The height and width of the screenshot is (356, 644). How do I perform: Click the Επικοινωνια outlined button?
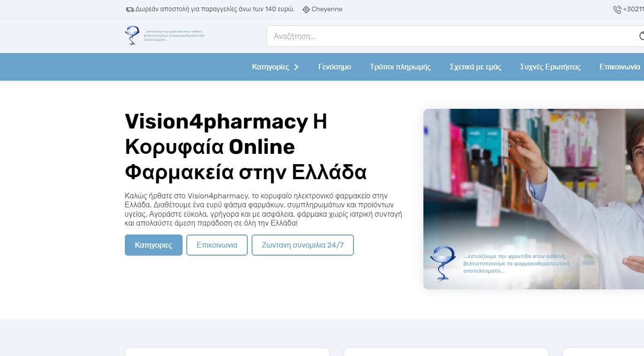point(217,245)
